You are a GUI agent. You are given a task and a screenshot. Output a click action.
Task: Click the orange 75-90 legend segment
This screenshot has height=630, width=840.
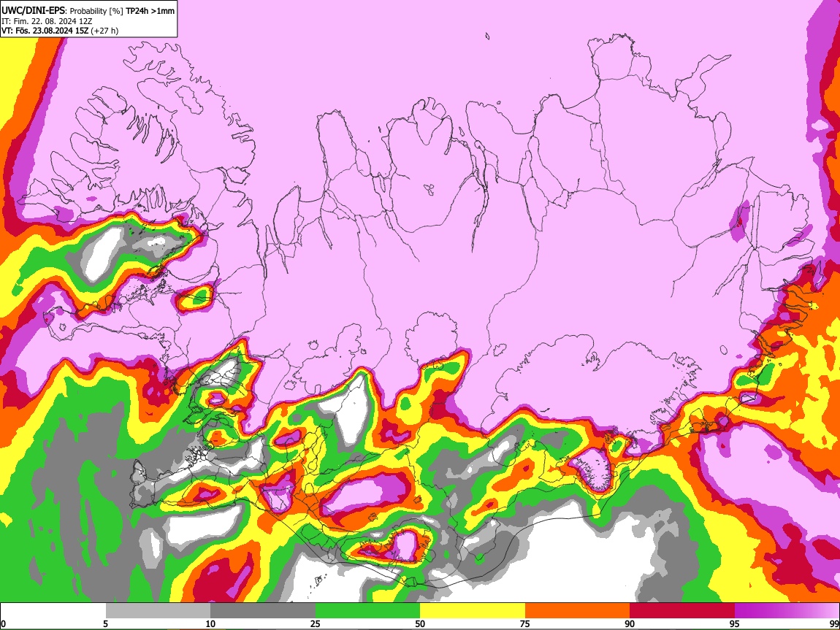pos(578,611)
